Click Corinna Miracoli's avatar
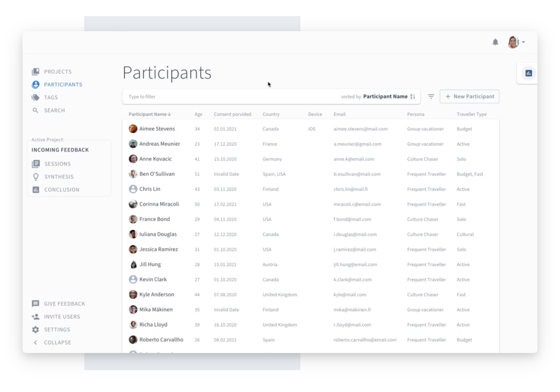The height and width of the screenshot is (392, 560). [x=133, y=204]
